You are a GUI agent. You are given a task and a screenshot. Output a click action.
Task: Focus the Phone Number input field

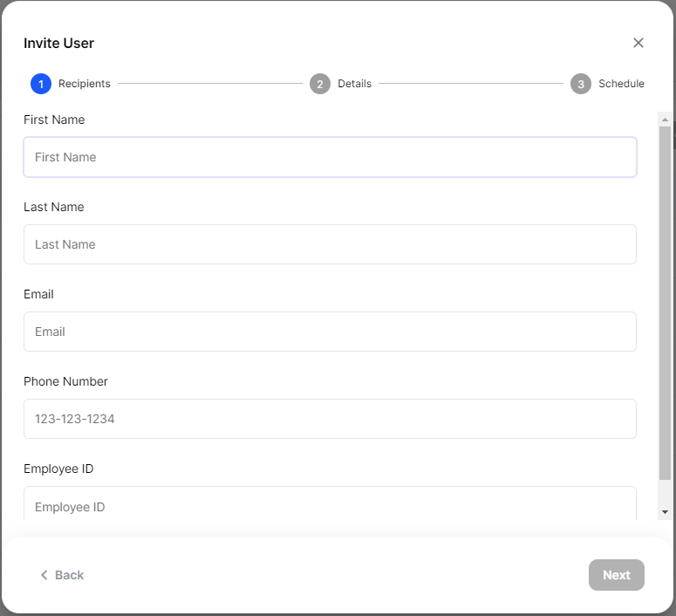(x=330, y=419)
